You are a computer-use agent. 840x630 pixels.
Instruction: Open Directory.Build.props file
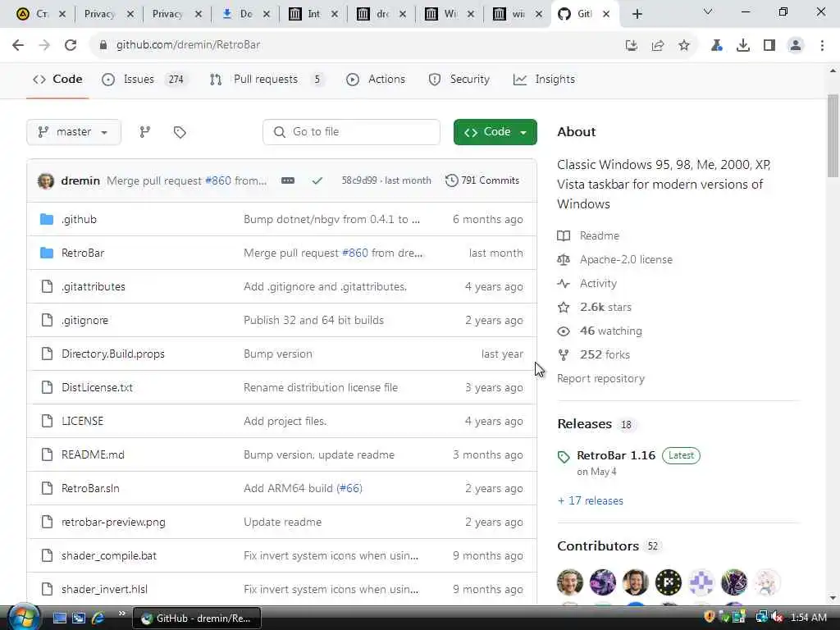113,354
